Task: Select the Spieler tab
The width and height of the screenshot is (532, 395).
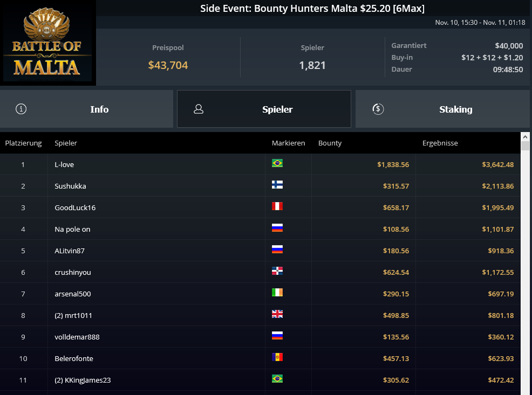Action: (x=264, y=109)
